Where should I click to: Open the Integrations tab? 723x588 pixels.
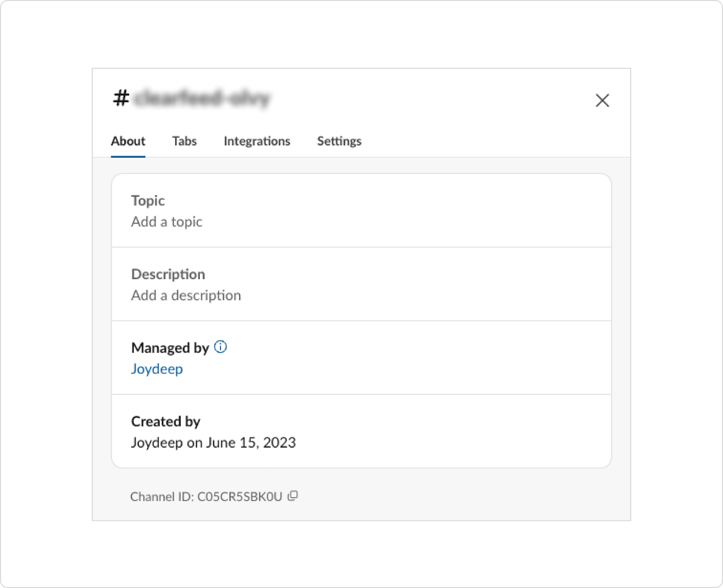tap(257, 141)
